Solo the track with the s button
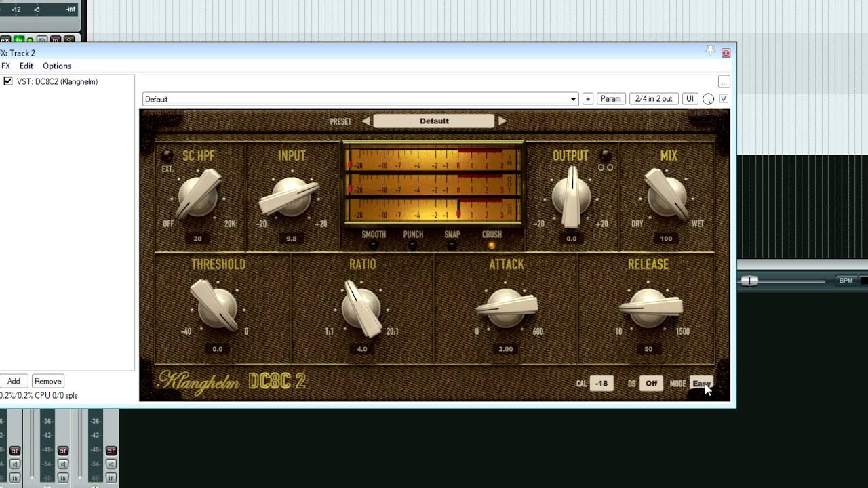The image size is (868, 488). (x=68, y=40)
